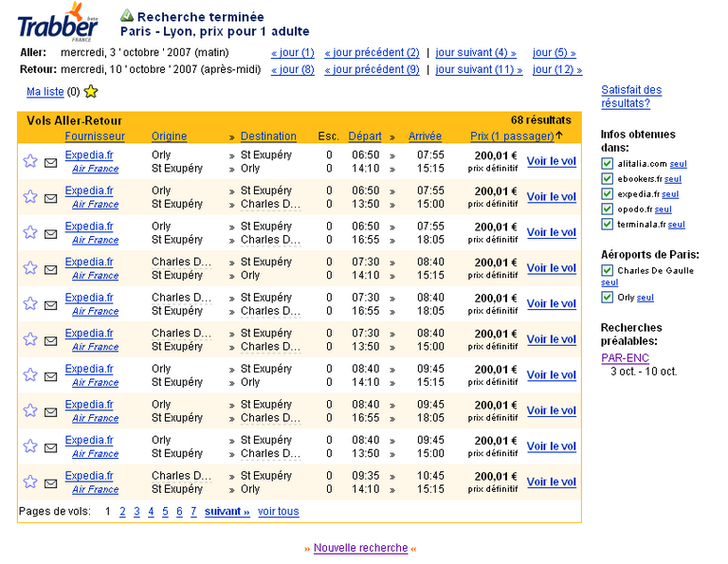Show only alitalia.com results via seul

[678, 163]
